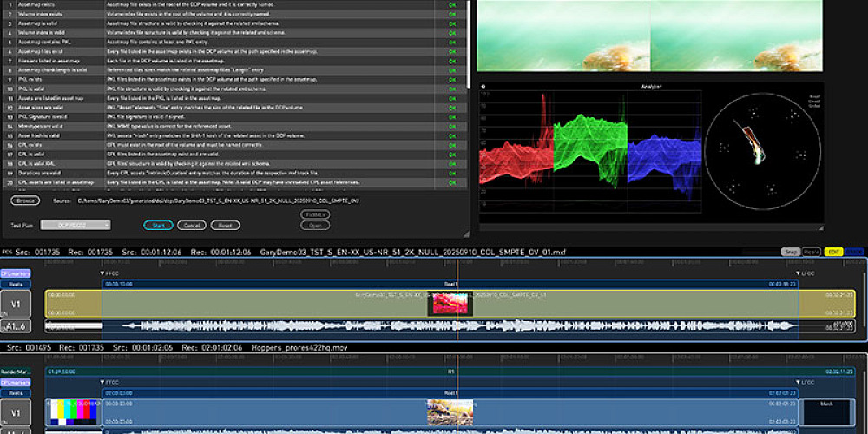Select the V1 track header in upper timeline
The width and height of the screenshot is (868, 434).
tap(16, 303)
